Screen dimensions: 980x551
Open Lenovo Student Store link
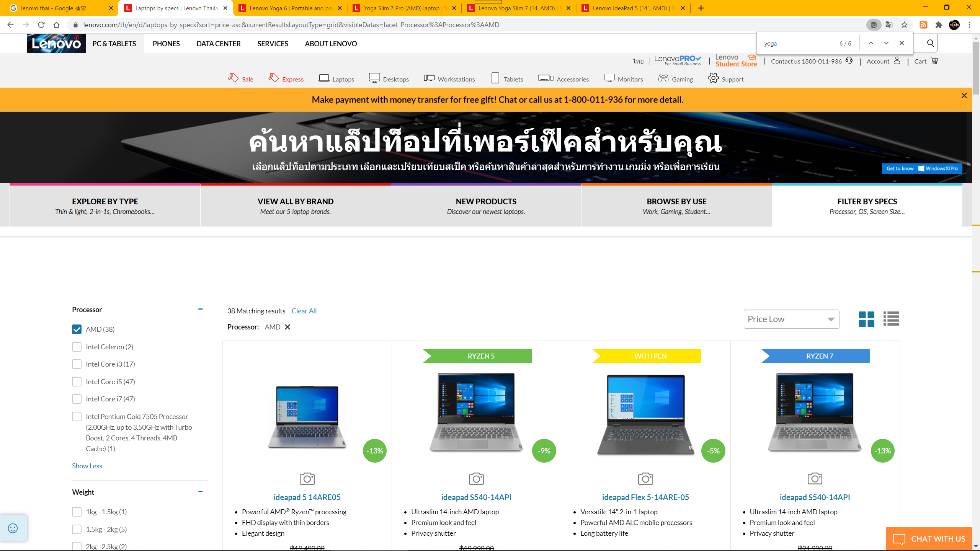[736, 61]
